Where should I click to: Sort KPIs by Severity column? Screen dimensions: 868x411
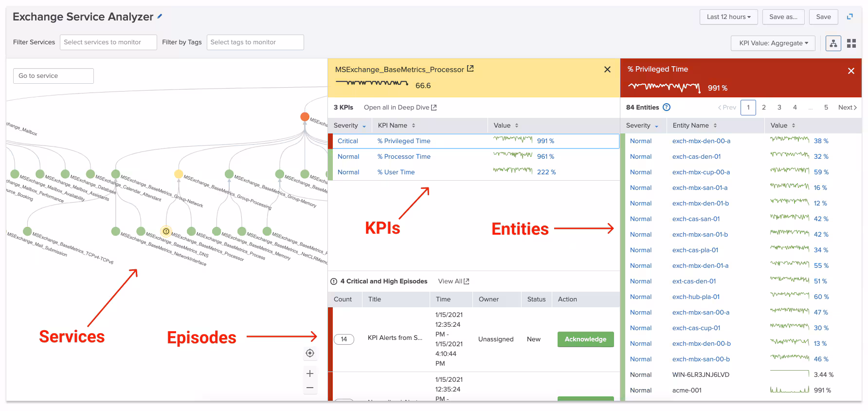click(349, 126)
